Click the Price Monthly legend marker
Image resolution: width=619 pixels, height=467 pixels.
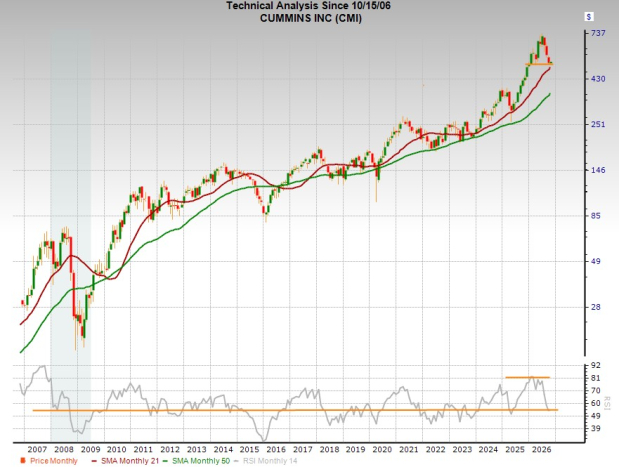click(23, 461)
